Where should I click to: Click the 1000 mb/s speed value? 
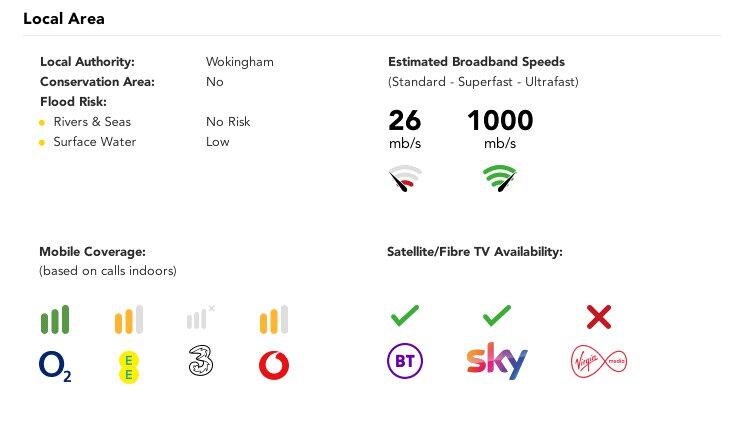tap(500, 123)
